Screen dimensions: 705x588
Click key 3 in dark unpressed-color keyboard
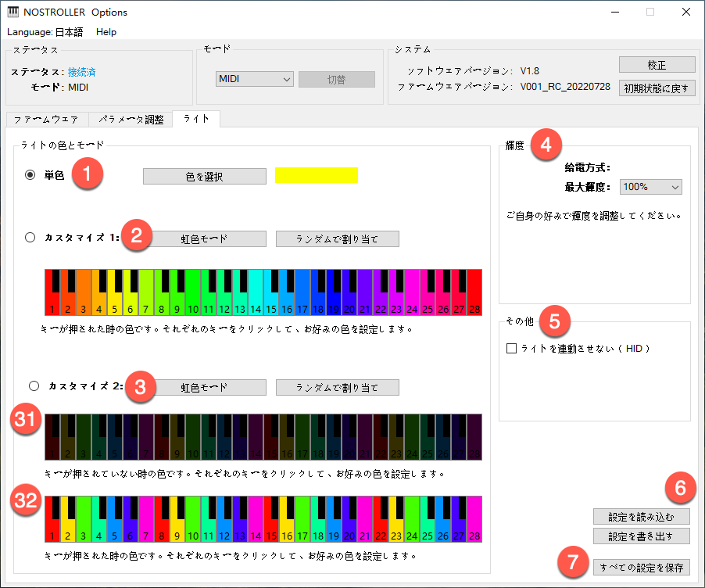83,437
